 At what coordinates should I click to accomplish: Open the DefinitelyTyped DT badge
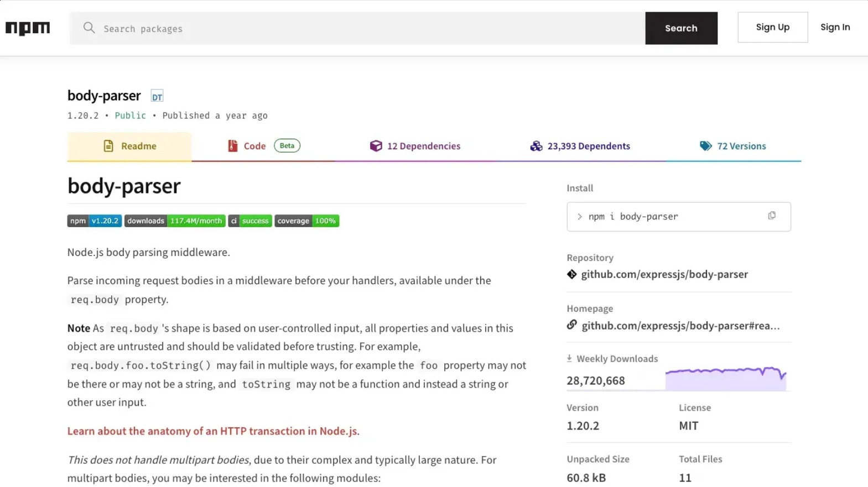[157, 96]
